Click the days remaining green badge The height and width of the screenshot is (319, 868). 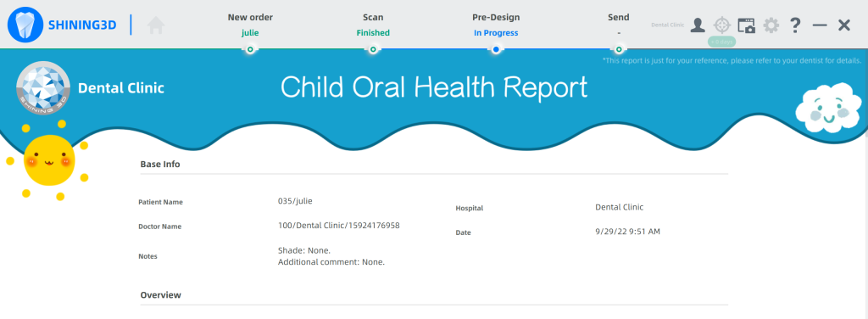pyautogui.click(x=722, y=42)
